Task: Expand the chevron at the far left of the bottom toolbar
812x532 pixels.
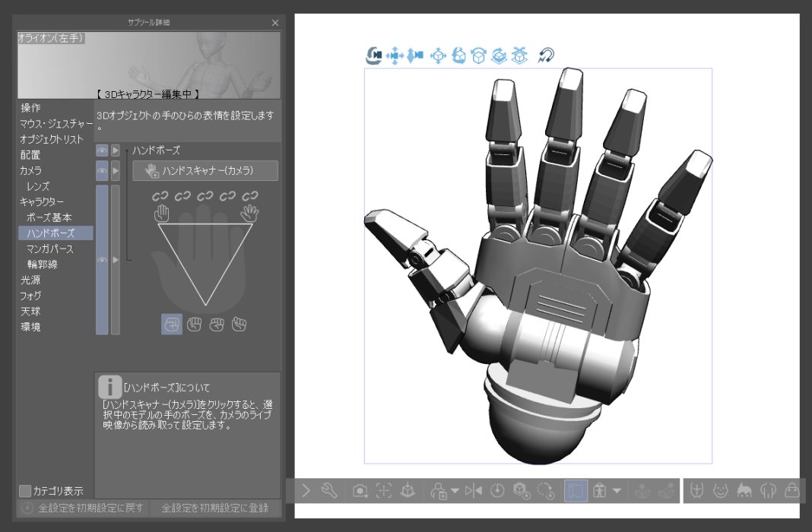Action: 303,490
